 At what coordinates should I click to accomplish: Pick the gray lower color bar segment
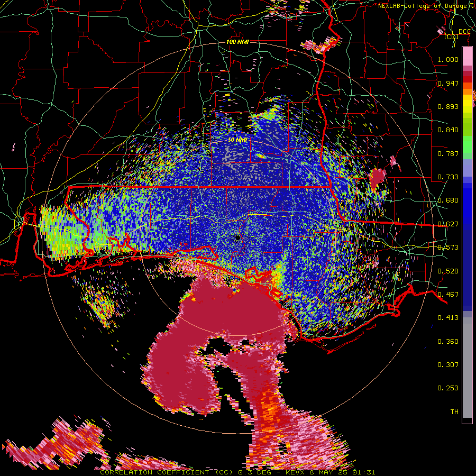[x=467, y=368]
